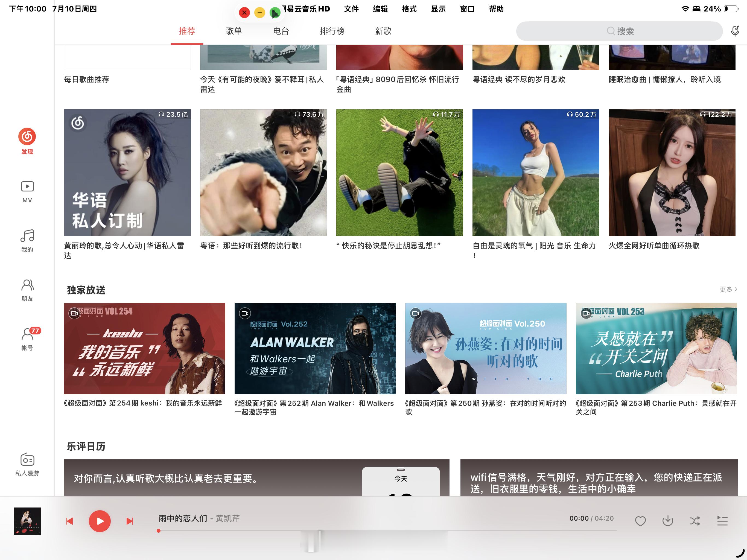Open the 显示 menu
The image size is (747, 560).
(438, 9)
